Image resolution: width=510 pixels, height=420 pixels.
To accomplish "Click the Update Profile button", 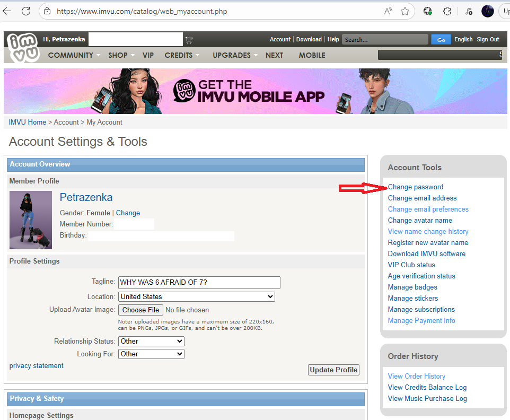I will click(x=333, y=370).
